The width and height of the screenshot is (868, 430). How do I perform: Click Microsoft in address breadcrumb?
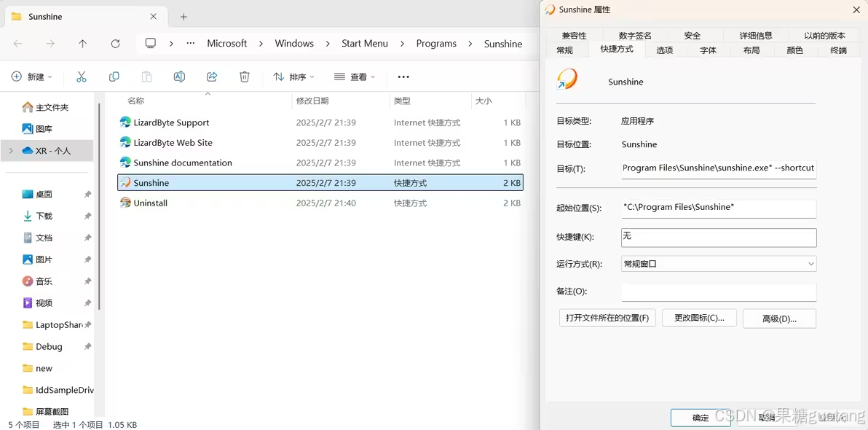(x=227, y=43)
